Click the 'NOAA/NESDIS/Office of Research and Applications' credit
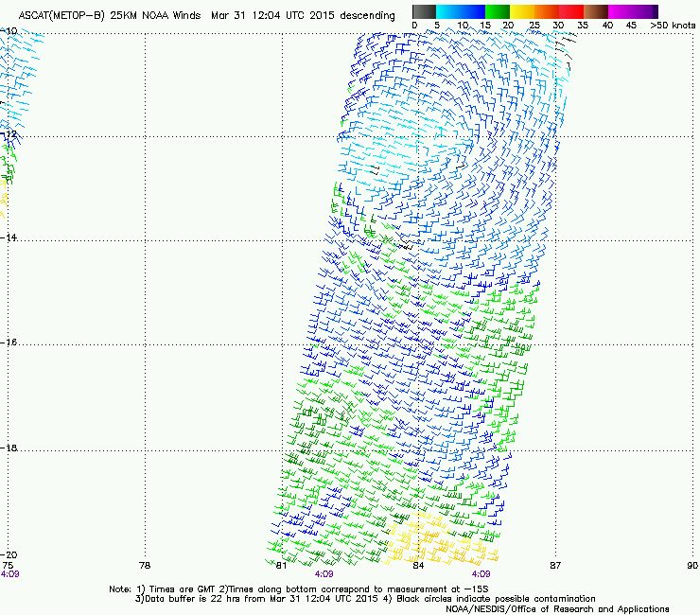Viewport: 700px width, 615px height. click(557, 609)
